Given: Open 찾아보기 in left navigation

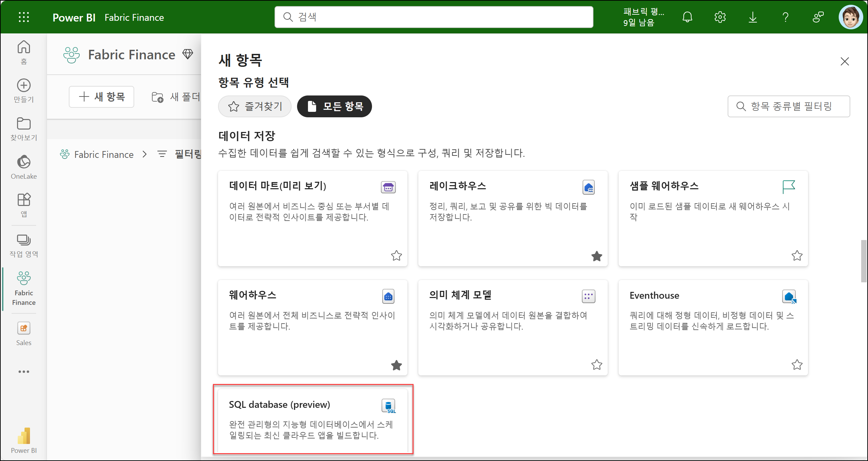Looking at the screenshot, I should (x=24, y=129).
